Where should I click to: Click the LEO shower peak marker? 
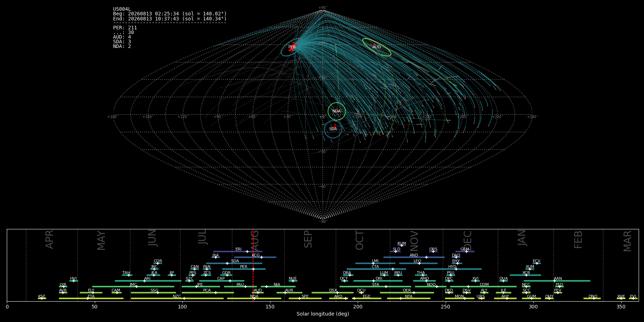tap(419, 263)
